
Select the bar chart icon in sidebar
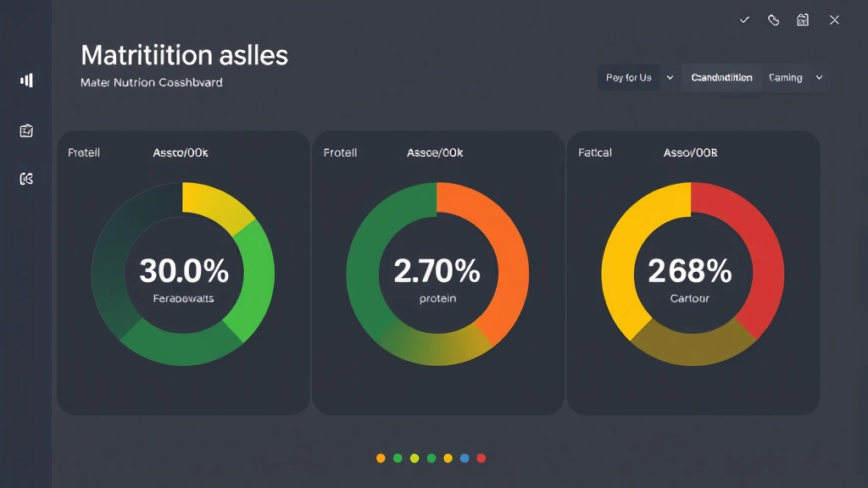(25, 80)
